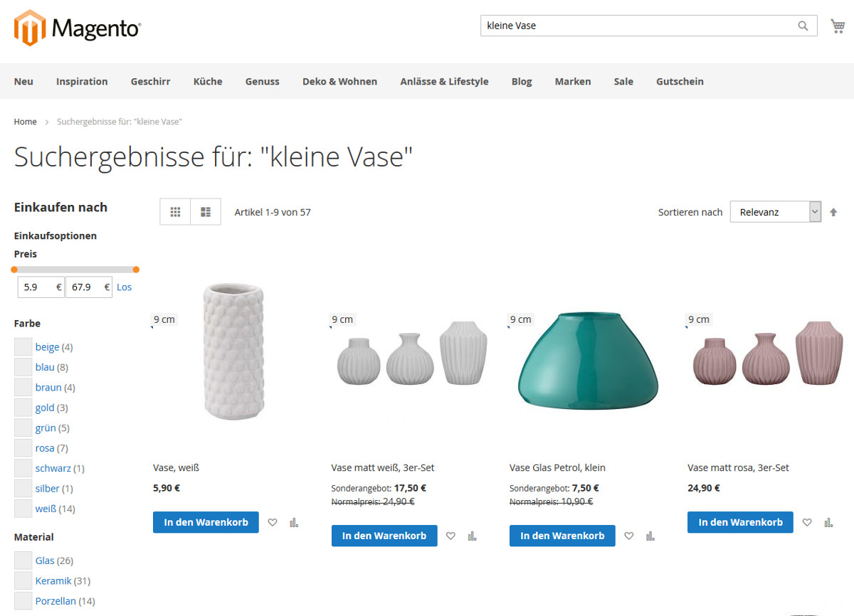
Task: Add Vase, weiß to wishlist heart
Action: (273, 522)
